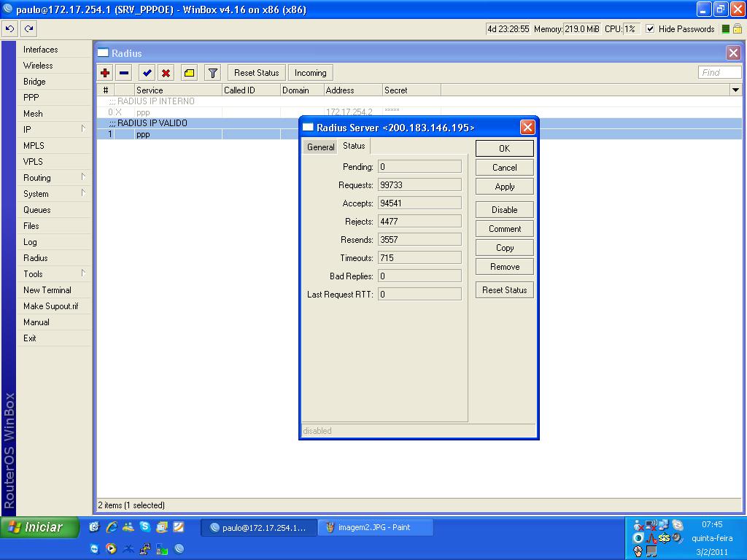The width and height of the screenshot is (747, 560).
Task: Open the Log menu item
Action: click(54, 242)
